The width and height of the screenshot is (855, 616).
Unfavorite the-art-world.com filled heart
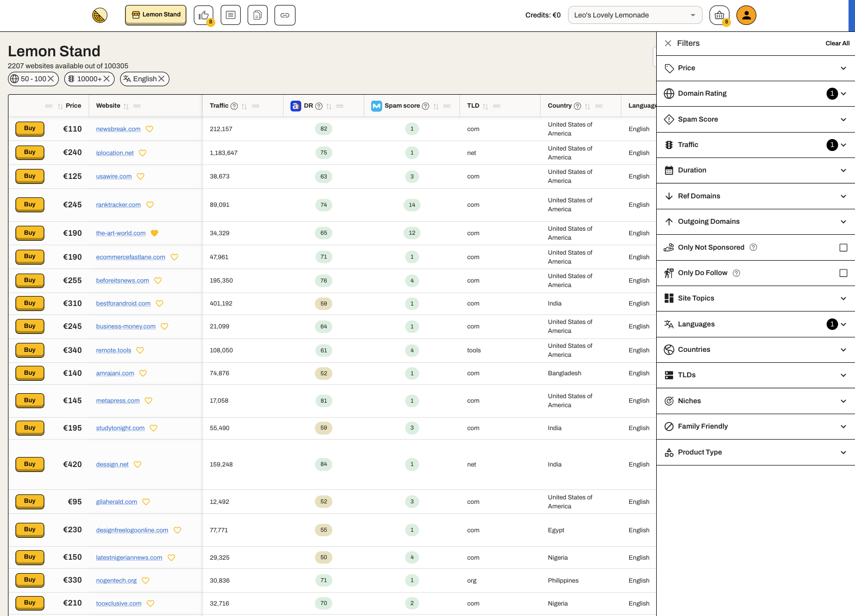[154, 233]
